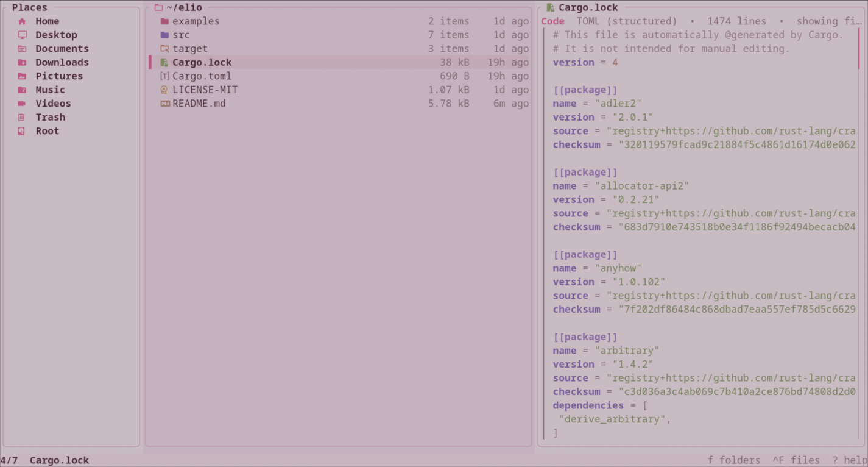
Task: Click the Trash icon in the sidebar
Action: point(23,117)
